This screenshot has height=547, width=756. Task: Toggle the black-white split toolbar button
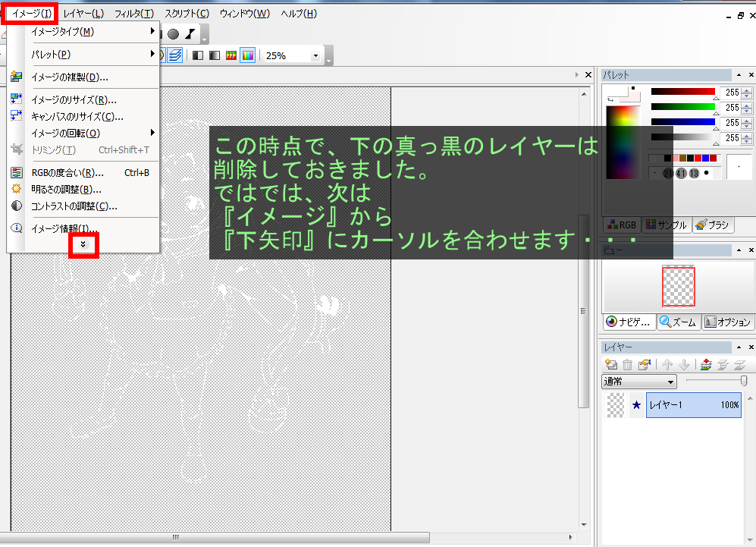coord(198,55)
